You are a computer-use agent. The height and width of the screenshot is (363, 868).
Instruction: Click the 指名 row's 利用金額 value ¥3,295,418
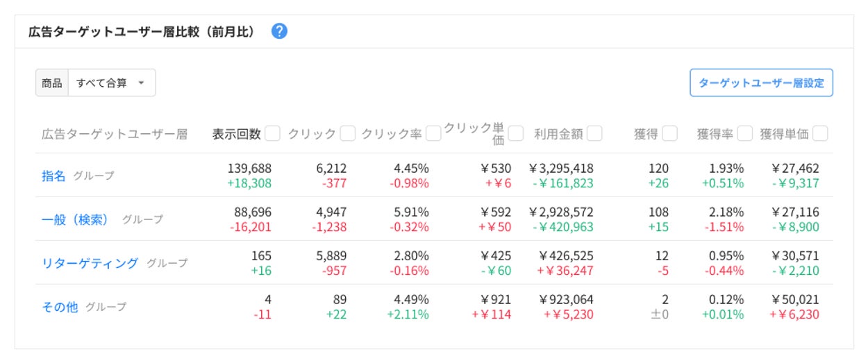click(x=561, y=169)
